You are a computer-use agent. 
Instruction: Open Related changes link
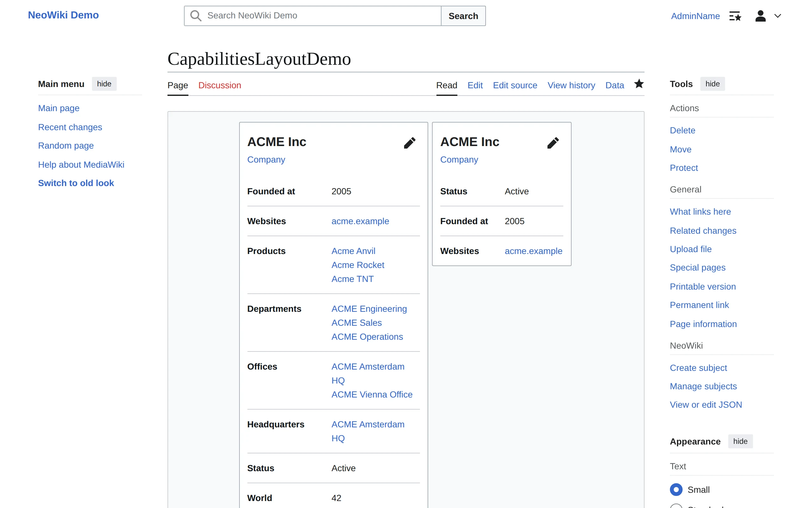(x=703, y=231)
